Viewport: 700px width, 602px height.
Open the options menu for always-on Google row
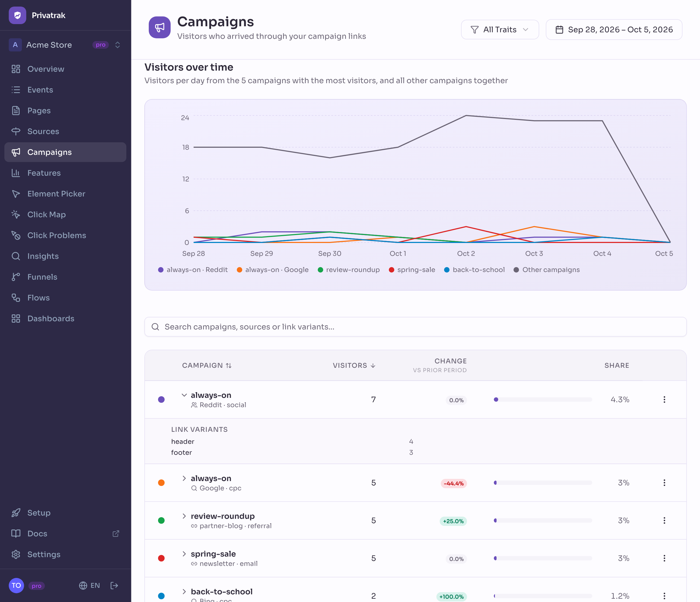[664, 483]
